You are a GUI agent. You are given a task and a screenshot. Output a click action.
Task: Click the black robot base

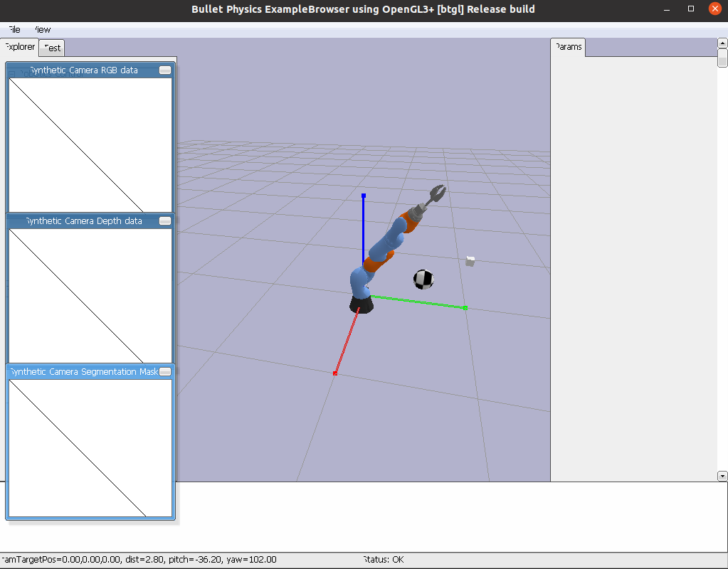pos(362,304)
